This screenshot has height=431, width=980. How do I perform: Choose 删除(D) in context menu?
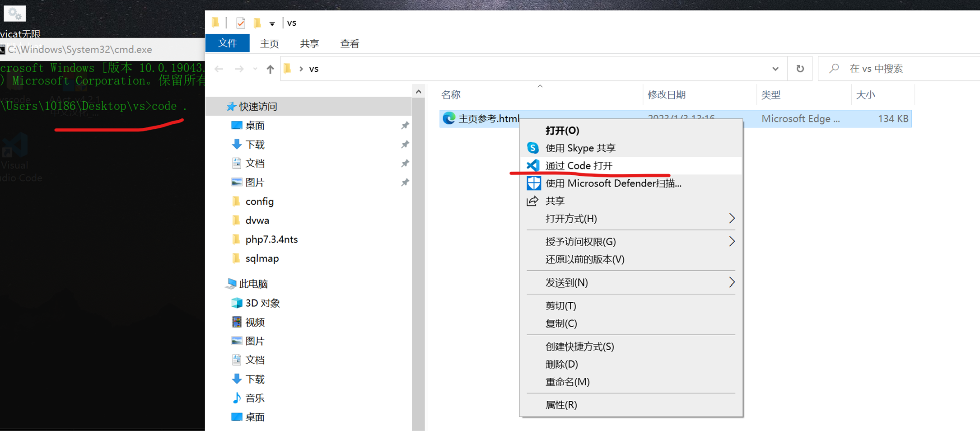tap(631, 364)
